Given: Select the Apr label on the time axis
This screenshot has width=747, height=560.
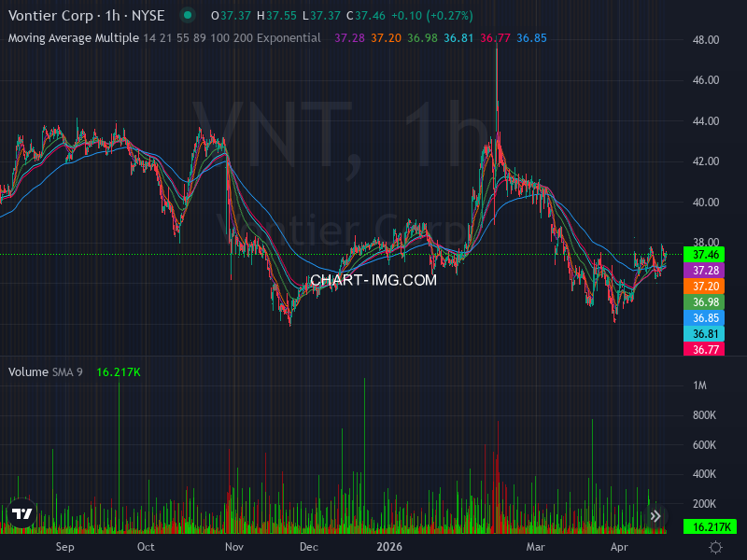Looking at the screenshot, I should [620, 548].
